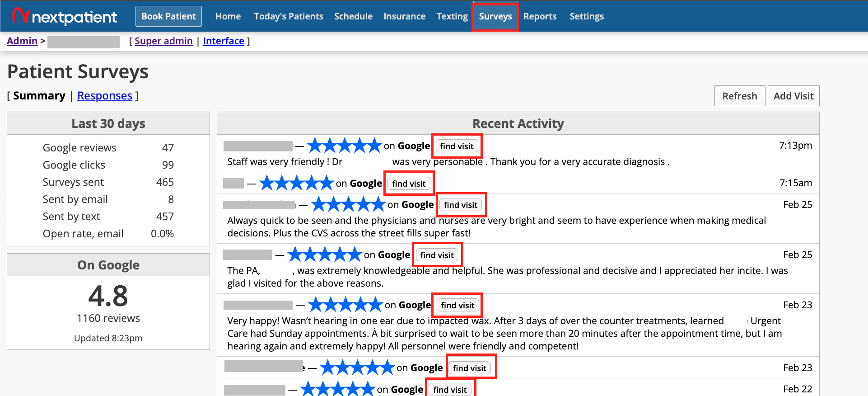Click the On Google panel header
868x396 pixels.
[108, 265]
